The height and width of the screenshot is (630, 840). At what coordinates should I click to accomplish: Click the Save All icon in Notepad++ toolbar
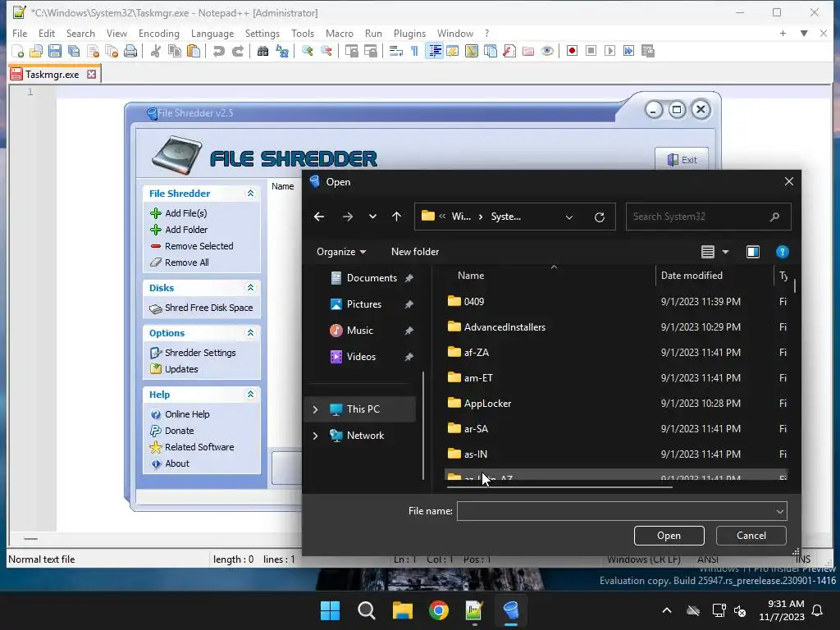(x=73, y=51)
